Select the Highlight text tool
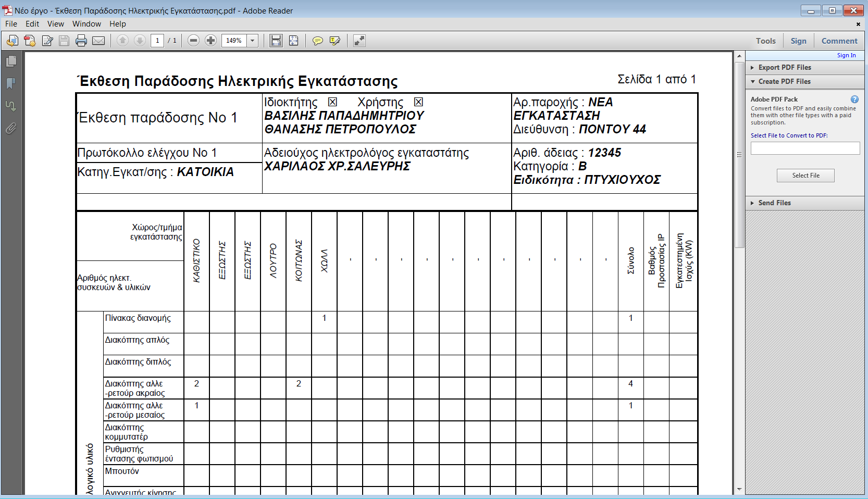Image resolution: width=868 pixels, height=499 pixels. [334, 41]
